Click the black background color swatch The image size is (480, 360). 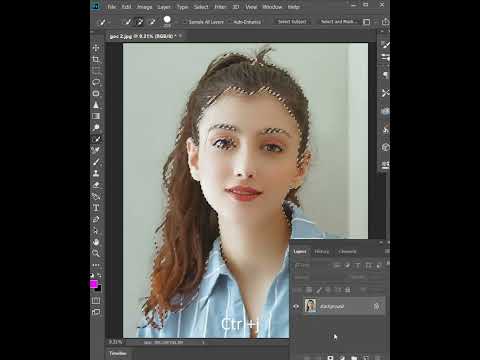[99, 288]
